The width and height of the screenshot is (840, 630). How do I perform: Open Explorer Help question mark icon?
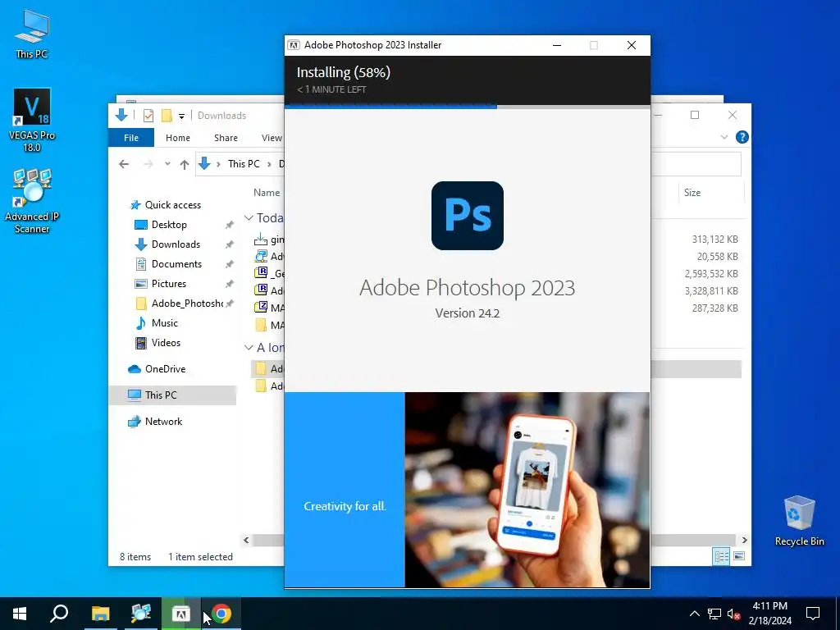(742, 137)
